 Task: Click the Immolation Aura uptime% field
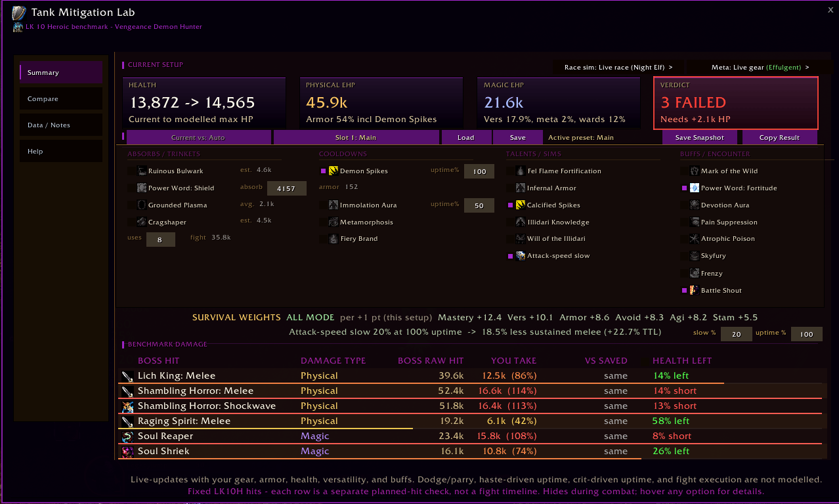click(479, 205)
